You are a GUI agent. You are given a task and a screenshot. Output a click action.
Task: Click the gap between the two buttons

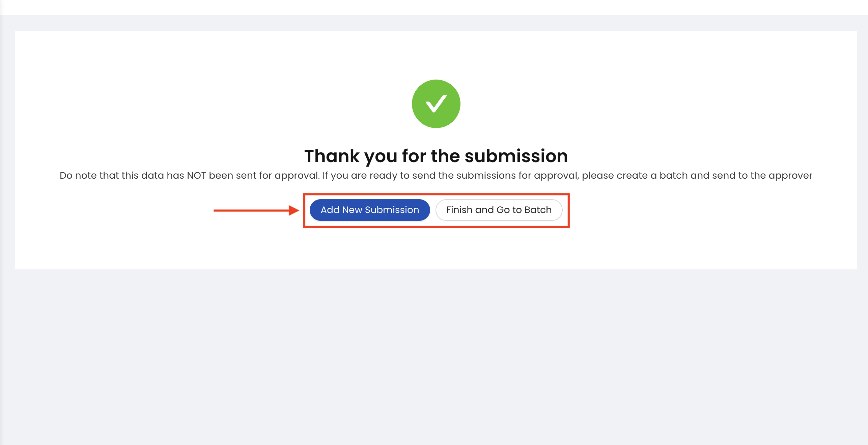pos(433,210)
